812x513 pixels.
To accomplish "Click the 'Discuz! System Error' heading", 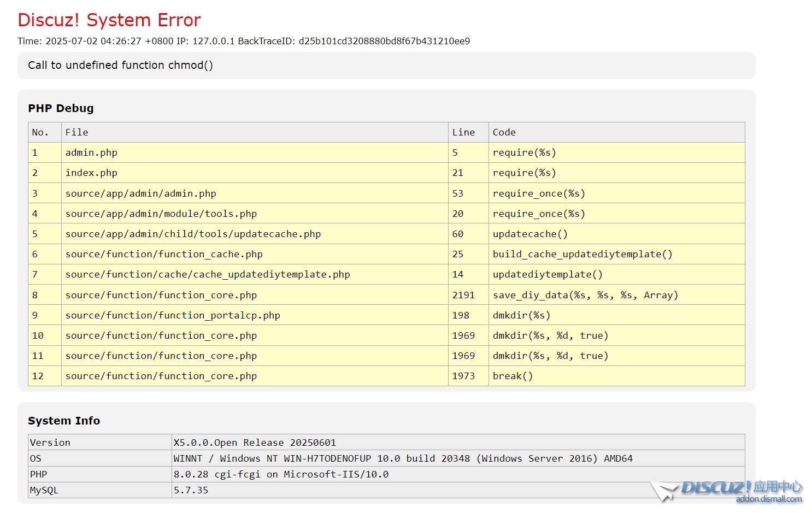I will coord(109,20).
